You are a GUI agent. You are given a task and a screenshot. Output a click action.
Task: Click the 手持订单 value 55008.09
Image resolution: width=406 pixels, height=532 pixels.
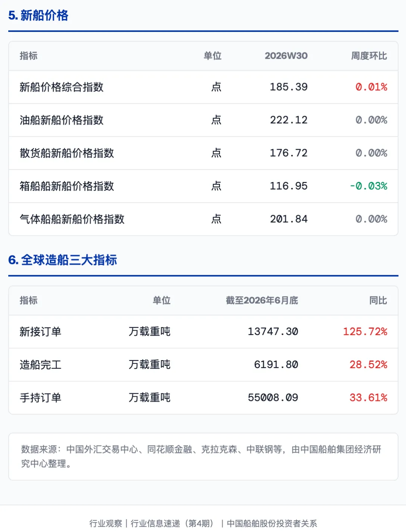click(273, 398)
